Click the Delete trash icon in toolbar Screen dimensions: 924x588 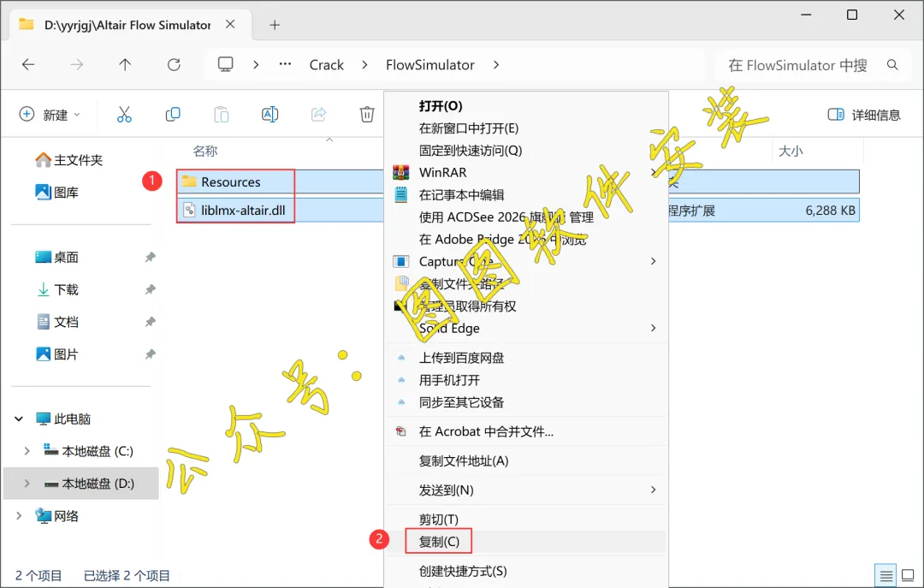(x=367, y=115)
